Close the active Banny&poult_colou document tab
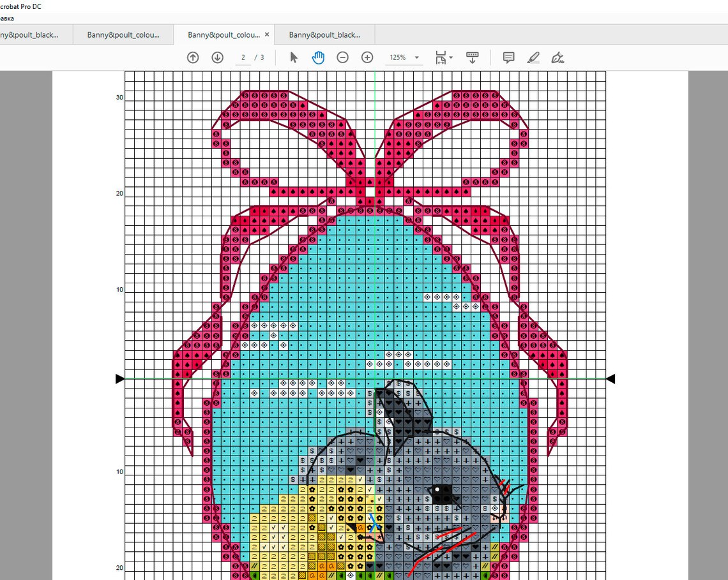 pyautogui.click(x=268, y=34)
